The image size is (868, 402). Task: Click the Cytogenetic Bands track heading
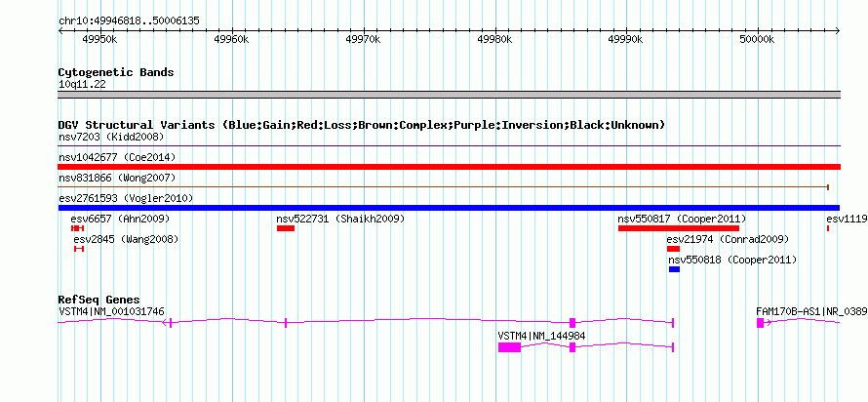(x=116, y=72)
